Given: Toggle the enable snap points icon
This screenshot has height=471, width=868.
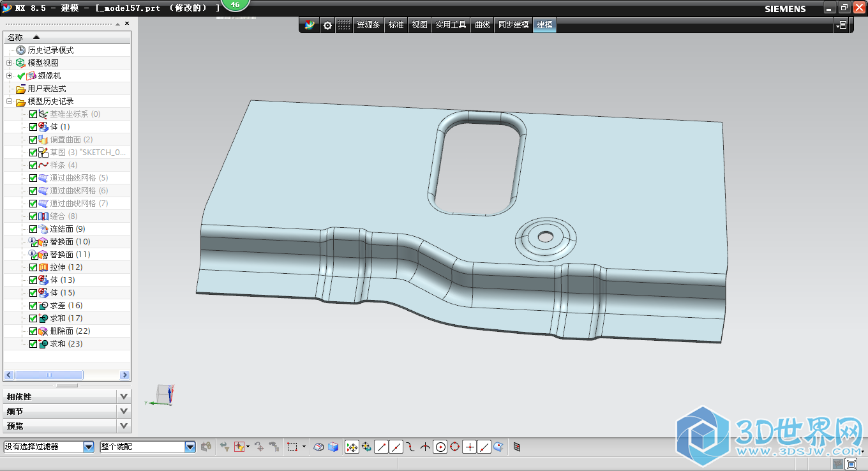Looking at the screenshot, I should (352, 447).
